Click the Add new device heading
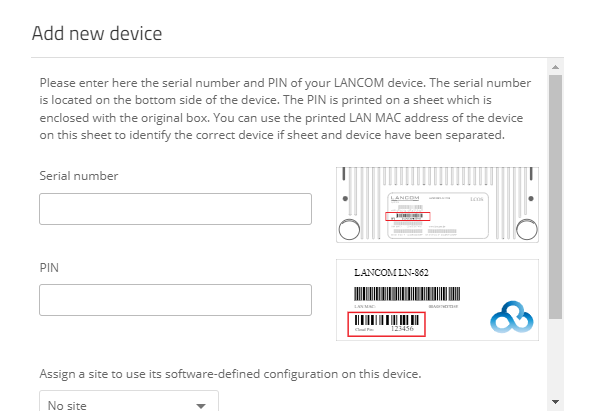Viewport: 595px width, 419px height. point(97,33)
